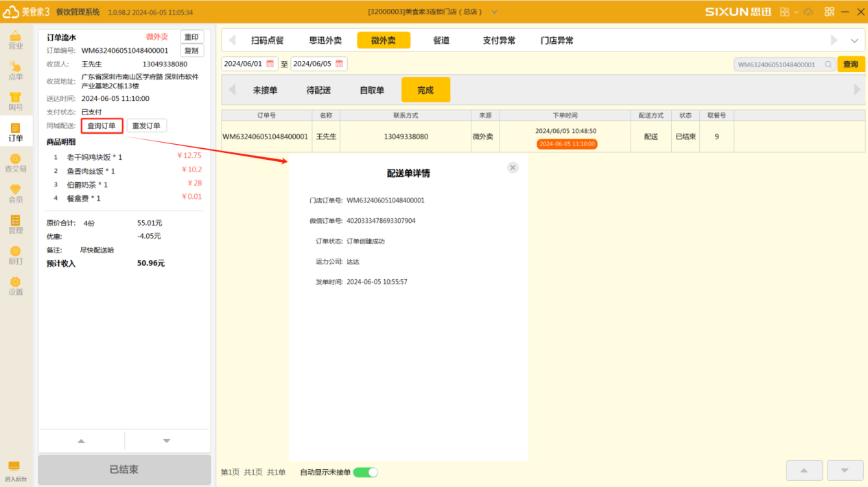Switch to the 餐道 tab

441,40
